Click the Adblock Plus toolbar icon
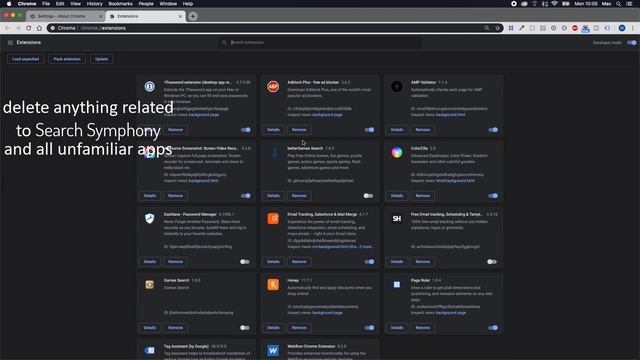Image resolution: width=640 pixels, height=360 pixels. click(x=575, y=28)
